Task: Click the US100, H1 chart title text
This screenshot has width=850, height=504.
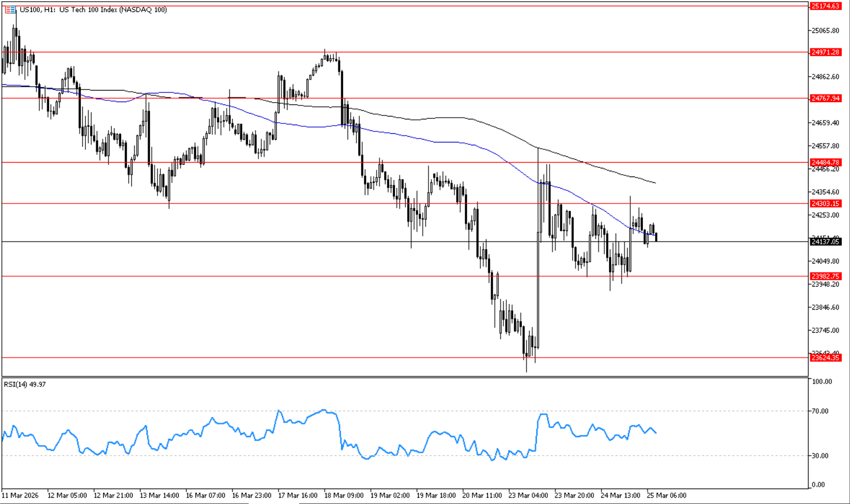Action: [93, 10]
